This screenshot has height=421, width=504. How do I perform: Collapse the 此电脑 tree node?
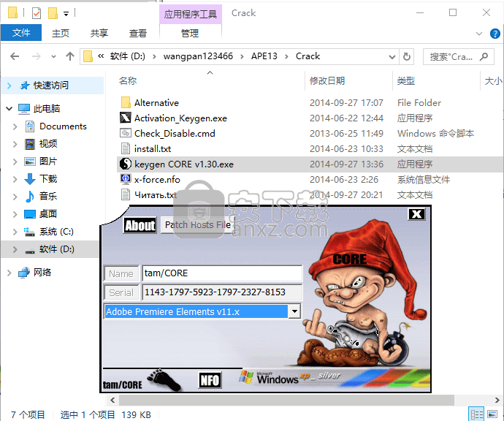(x=9, y=109)
